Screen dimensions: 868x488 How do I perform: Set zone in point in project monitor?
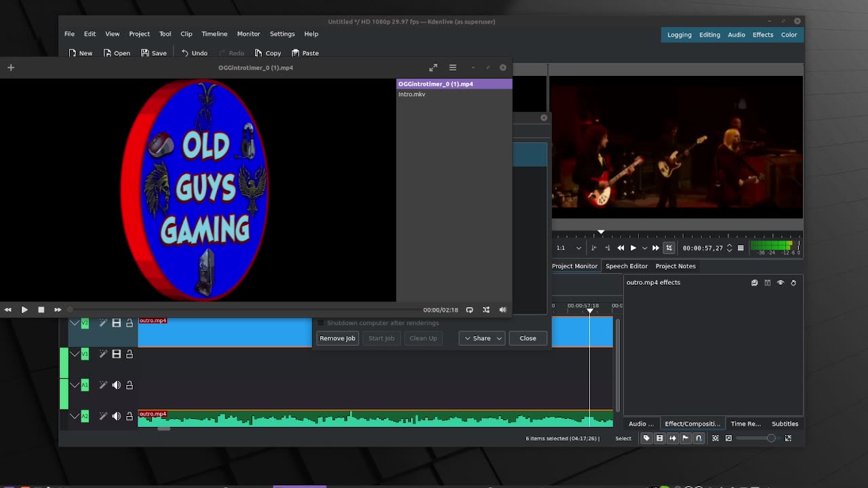click(593, 248)
